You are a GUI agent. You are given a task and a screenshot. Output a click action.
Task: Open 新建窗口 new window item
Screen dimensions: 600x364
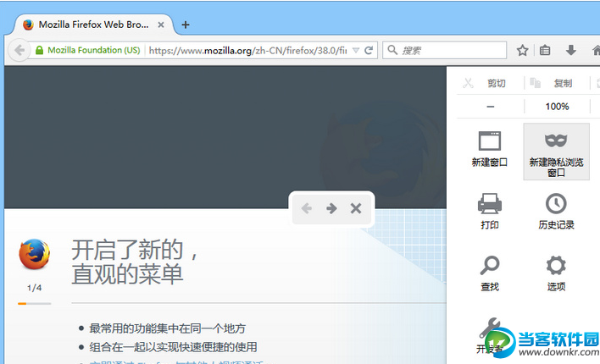[490, 150]
